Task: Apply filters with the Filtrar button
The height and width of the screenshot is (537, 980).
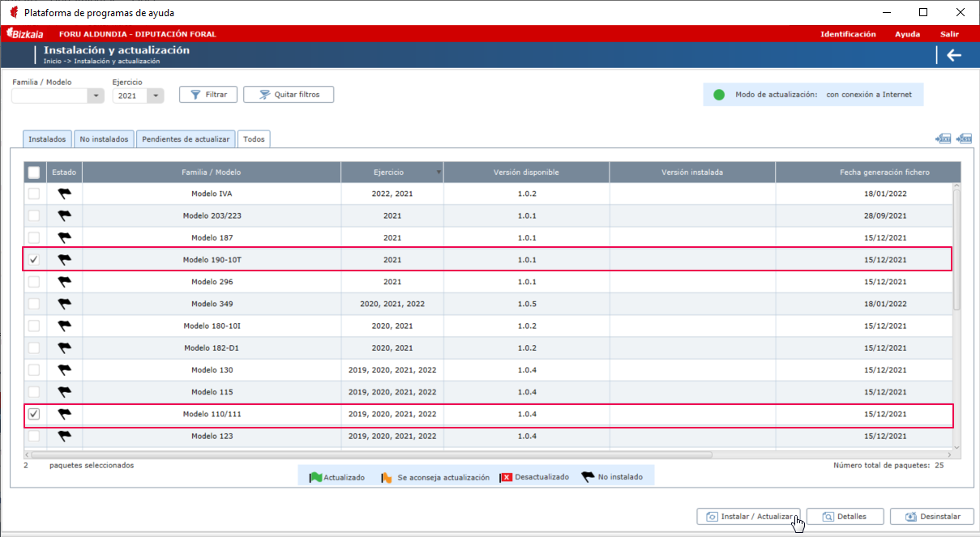Action: (x=208, y=95)
